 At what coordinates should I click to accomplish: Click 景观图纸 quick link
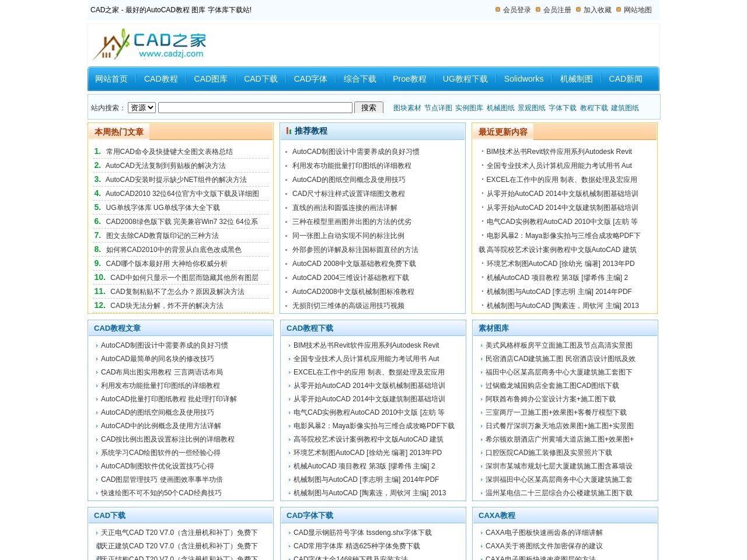coord(532,108)
